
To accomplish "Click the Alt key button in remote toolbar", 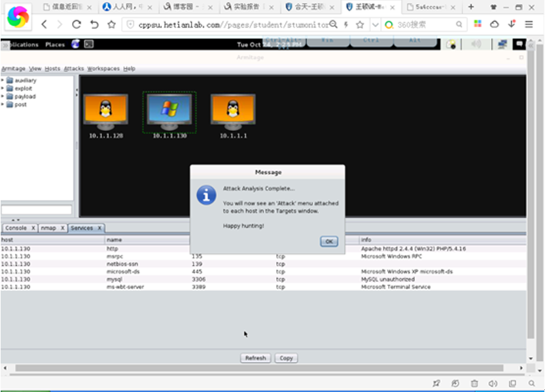I will click(415, 41).
